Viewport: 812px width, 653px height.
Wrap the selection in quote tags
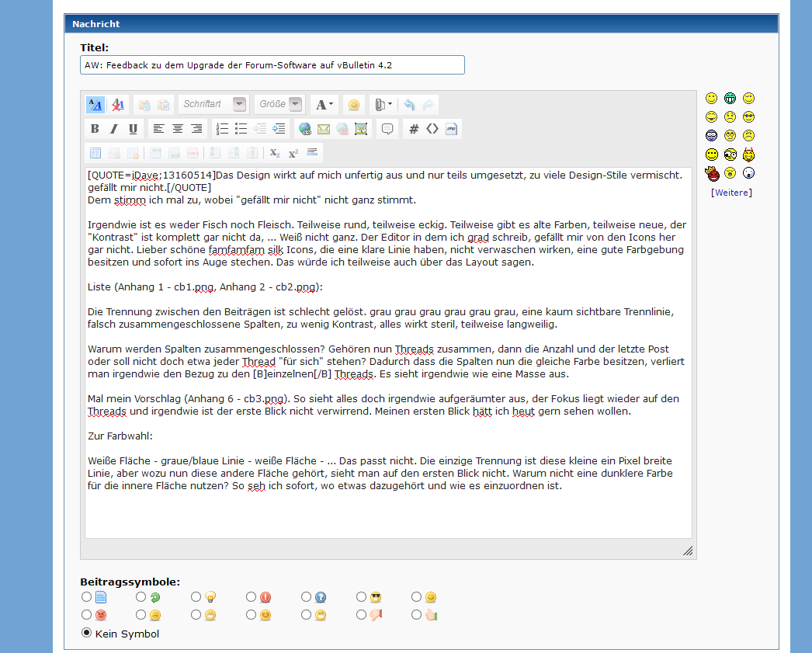pos(387,129)
